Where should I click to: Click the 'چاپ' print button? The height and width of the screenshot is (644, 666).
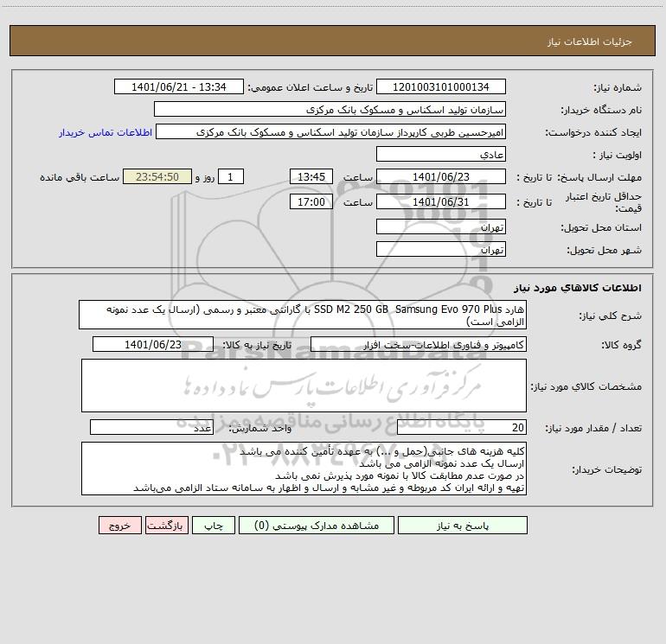pyautogui.click(x=214, y=526)
